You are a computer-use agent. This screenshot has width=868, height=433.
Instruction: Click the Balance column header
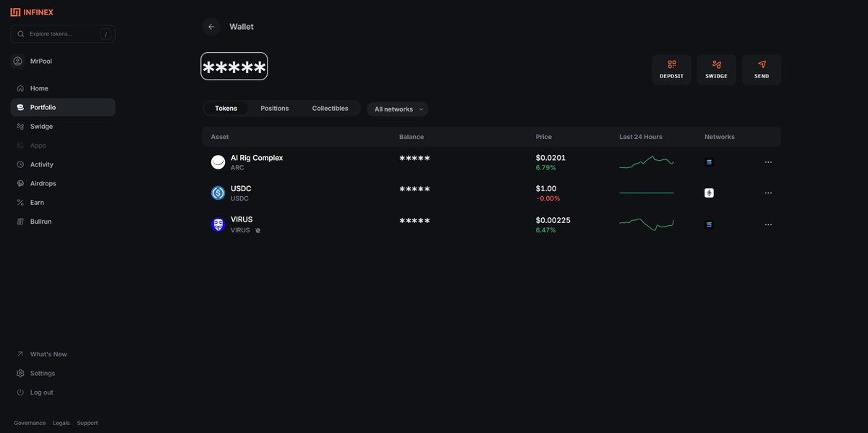pyautogui.click(x=412, y=137)
